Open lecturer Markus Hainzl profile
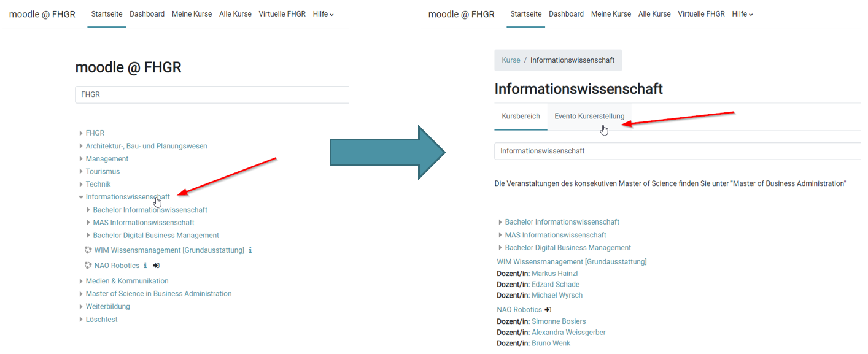The width and height of the screenshot is (868, 354). point(555,274)
